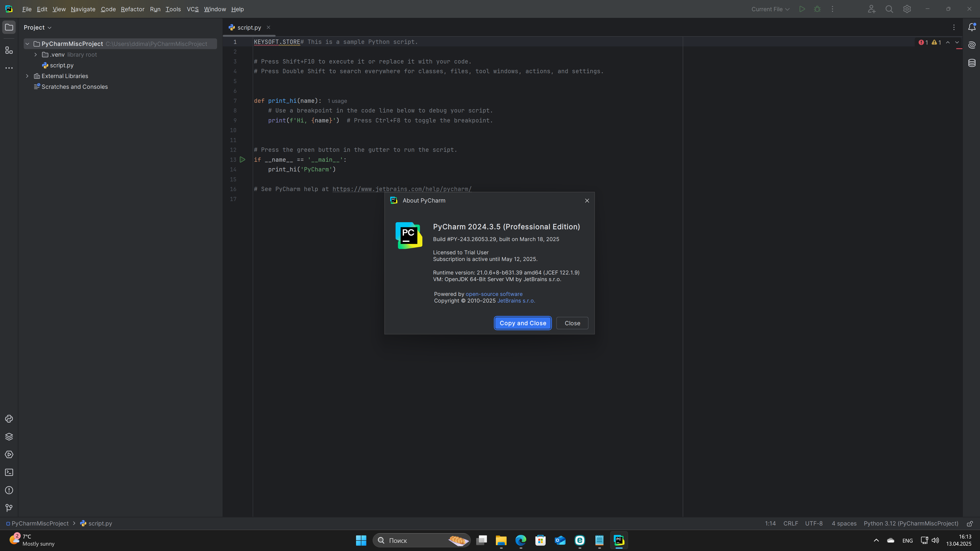This screenshot has width=980, height=551.
Task: Toggle read-only lock in status bar
Action: point(970,524)
